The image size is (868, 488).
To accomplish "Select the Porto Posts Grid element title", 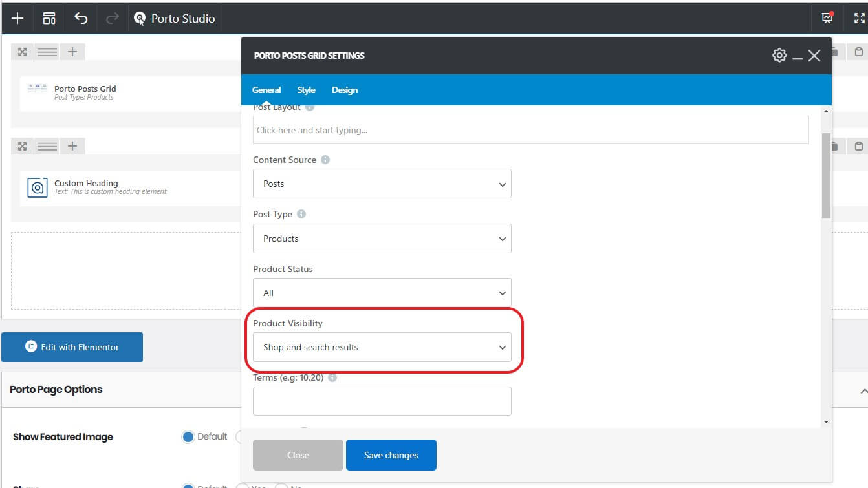I will tap(85, 89).
